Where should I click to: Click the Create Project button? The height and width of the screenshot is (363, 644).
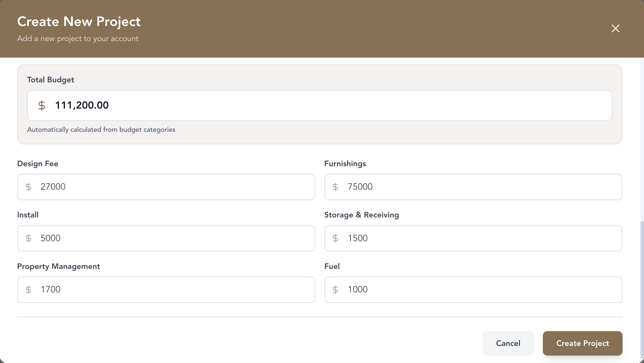pyautogui.click(x=583, y=343)
